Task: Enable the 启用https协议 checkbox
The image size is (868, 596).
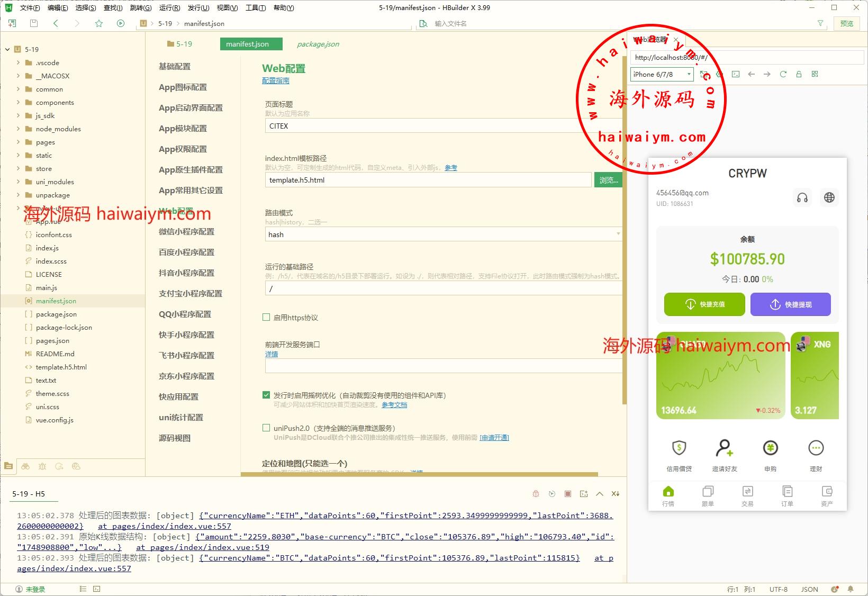Action: (x=266, y=317)
